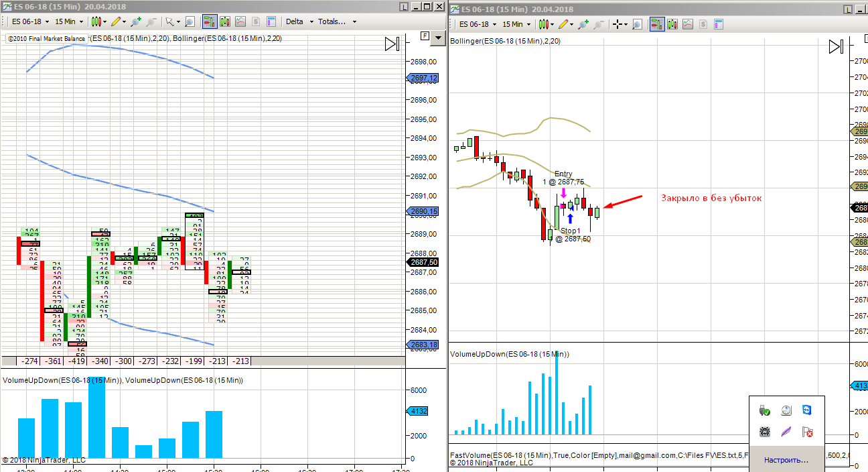Jump to latest bar in right chart
This screenshot has width=868, height=472.
pos(837,46)
